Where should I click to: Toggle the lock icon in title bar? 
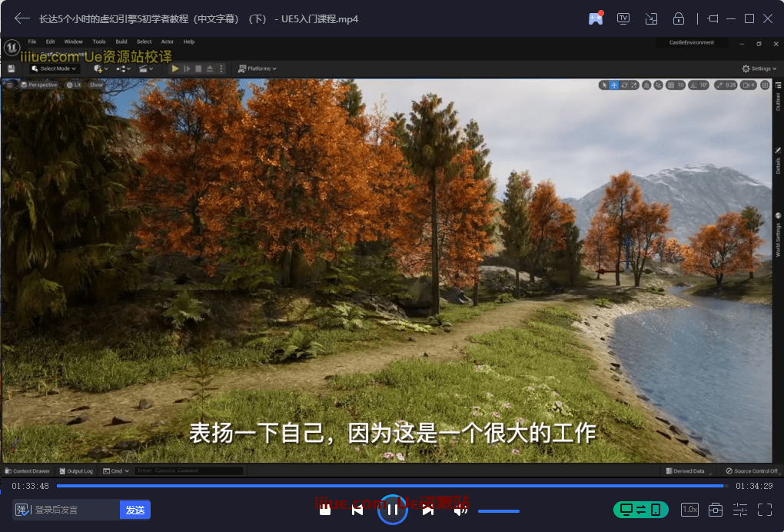tap(678, 18)
